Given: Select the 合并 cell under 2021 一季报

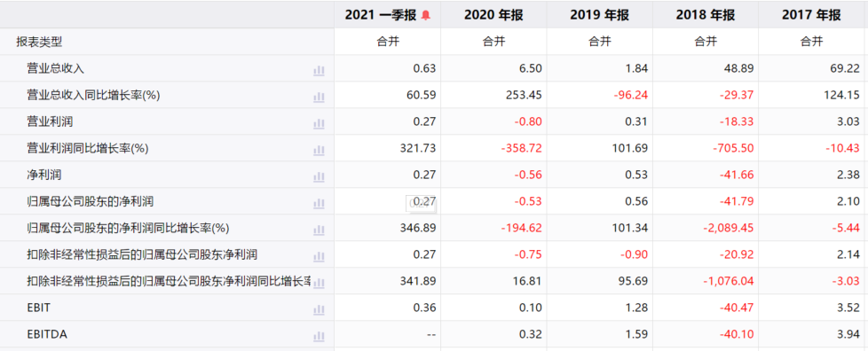Looking at the screenshot, I should coord(388,42).
